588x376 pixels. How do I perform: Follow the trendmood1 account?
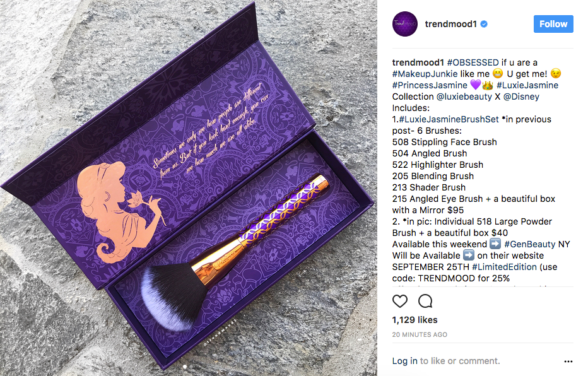553,24
